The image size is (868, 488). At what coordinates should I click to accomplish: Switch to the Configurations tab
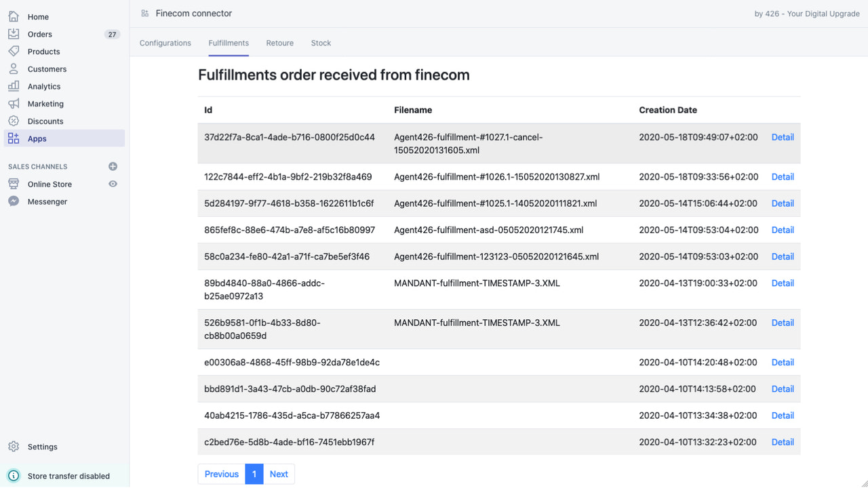pos(165,43)
